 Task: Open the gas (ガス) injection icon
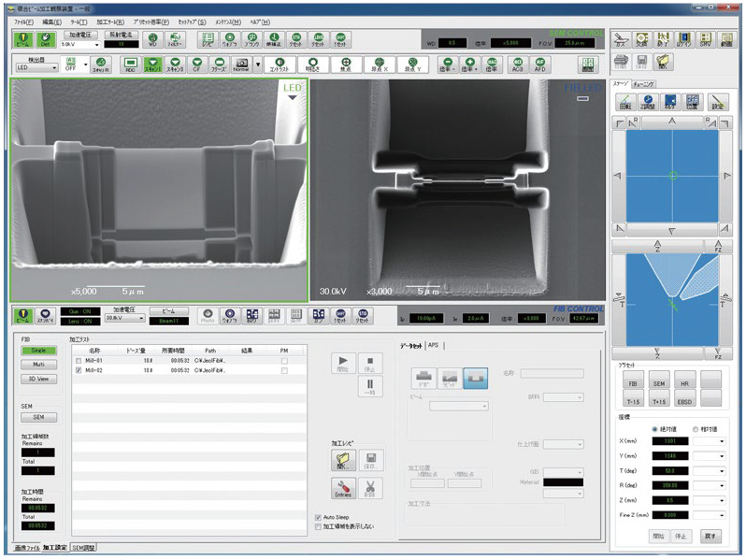click(621, 39)
